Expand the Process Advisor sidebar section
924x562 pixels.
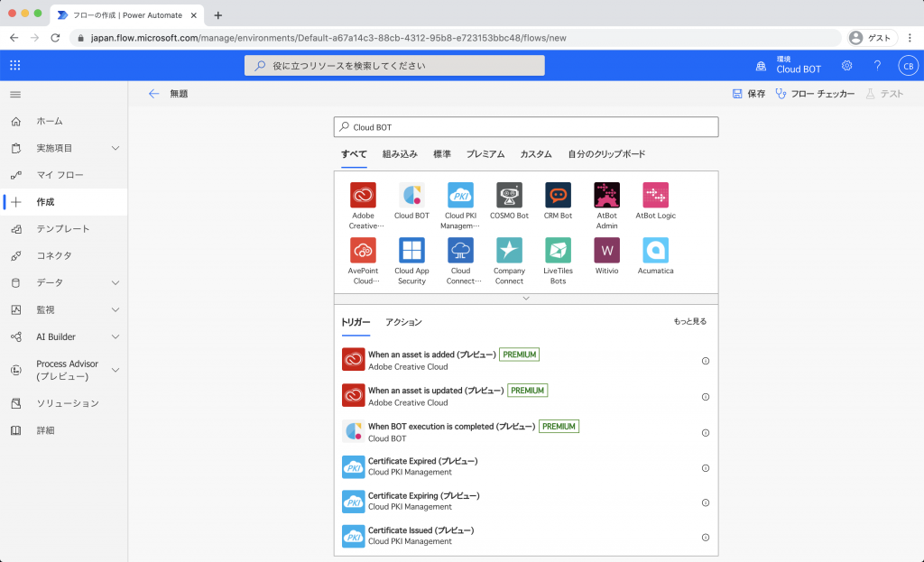tap(115, 370)
